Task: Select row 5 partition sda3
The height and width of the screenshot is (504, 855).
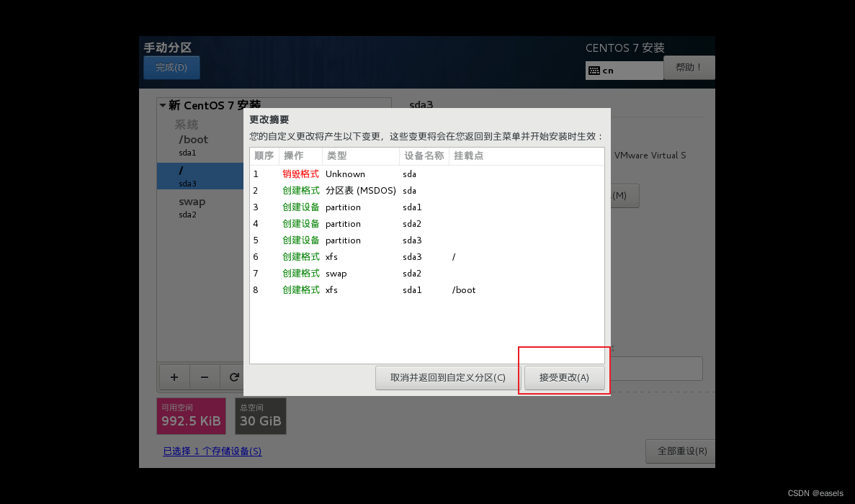Action: click(x=427, y=240)
